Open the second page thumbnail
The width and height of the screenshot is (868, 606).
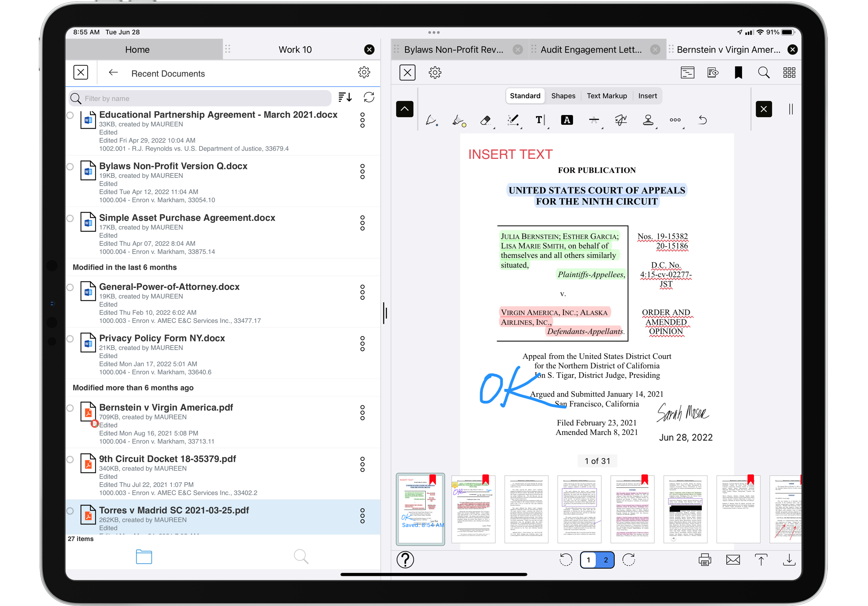click(473, 509)
